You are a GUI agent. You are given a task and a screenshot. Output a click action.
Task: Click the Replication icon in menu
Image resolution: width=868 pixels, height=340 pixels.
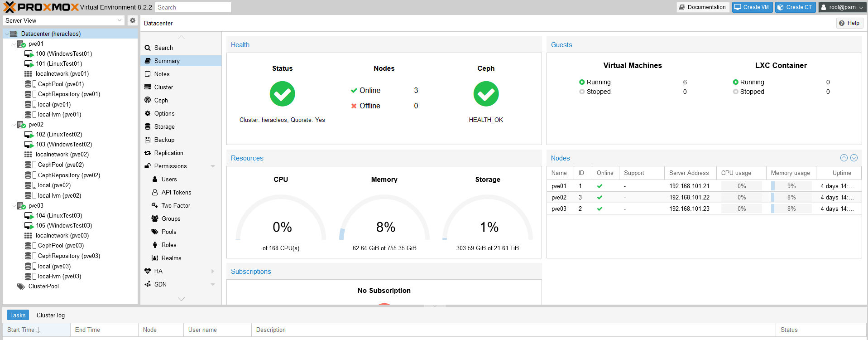148,153
